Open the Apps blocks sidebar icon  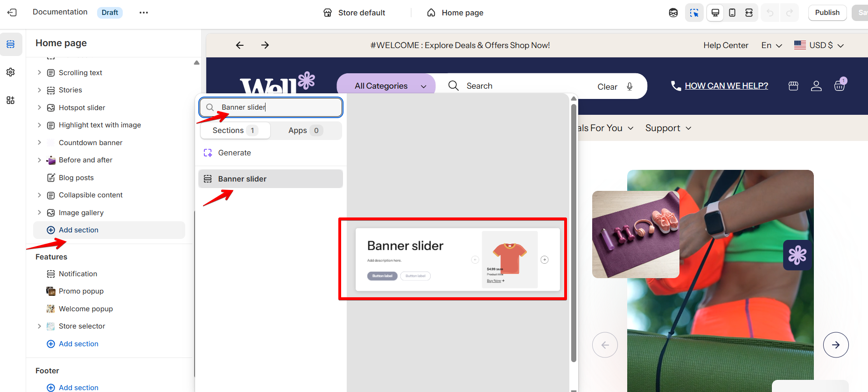coord(11,100)
